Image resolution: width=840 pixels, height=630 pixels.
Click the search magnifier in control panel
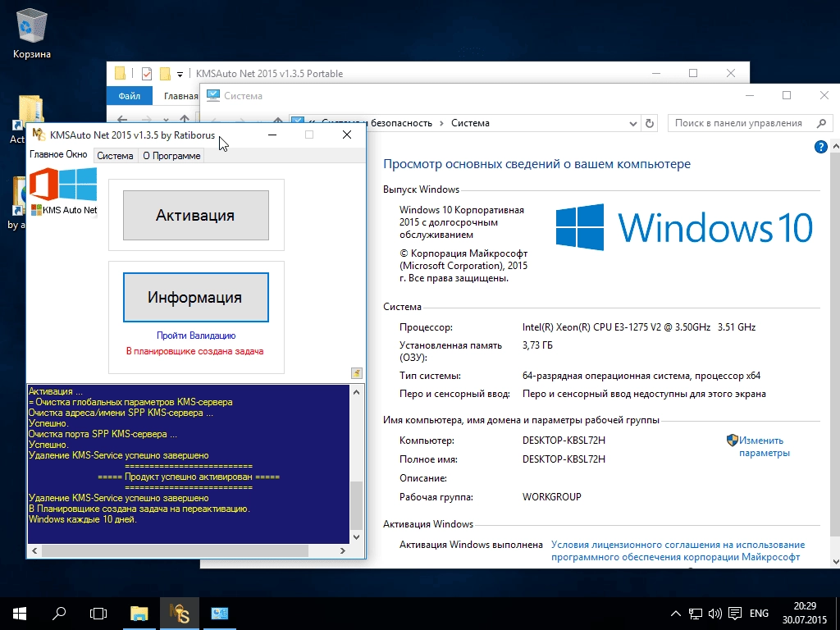point(821,123)
